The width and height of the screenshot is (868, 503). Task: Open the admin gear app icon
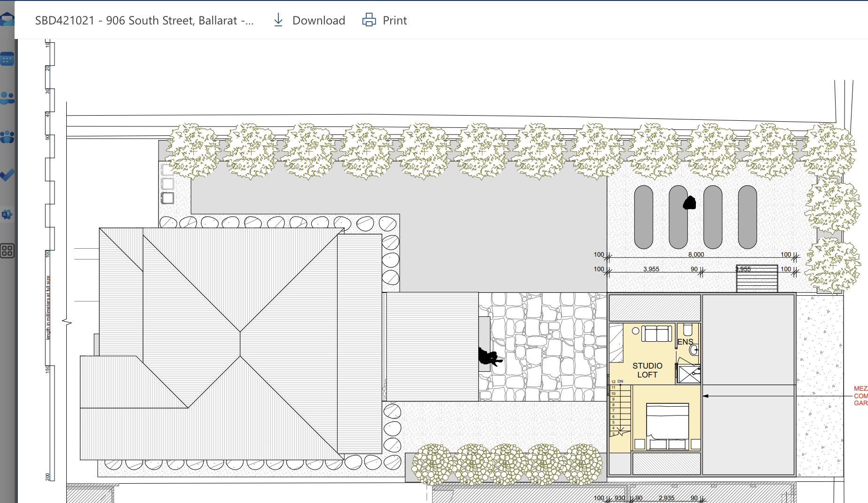tap(7, 214)
